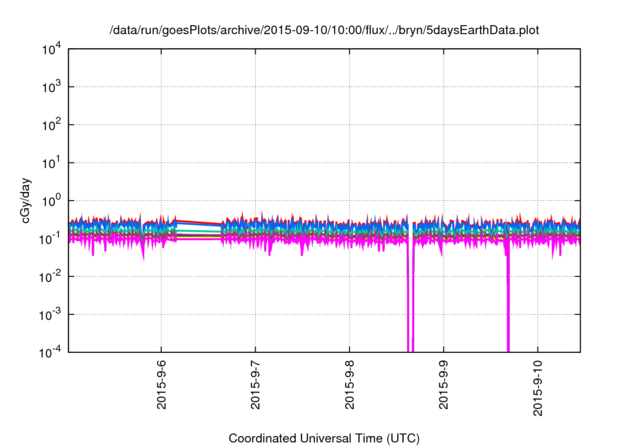Click the 10^2 y-axis tick label
Image resolution: width=640 pixels, height=448 pixels.
click(x=51, y=125)
